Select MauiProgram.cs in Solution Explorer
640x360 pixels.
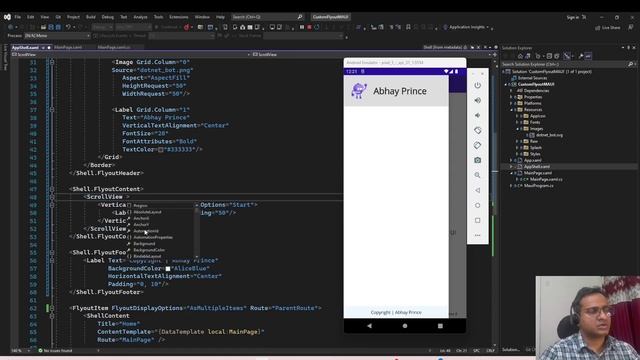[538, 186]
